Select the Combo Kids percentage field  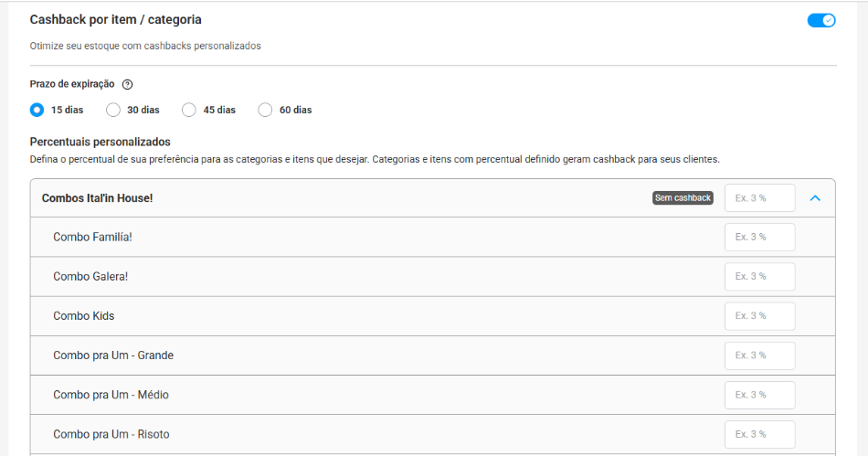tap(759, 316)
